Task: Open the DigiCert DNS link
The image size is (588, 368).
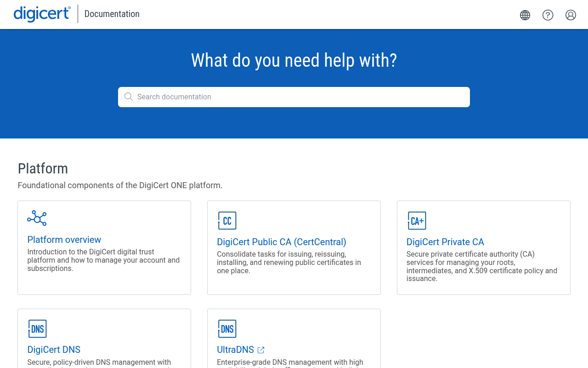Action: [x=54, y=350]
